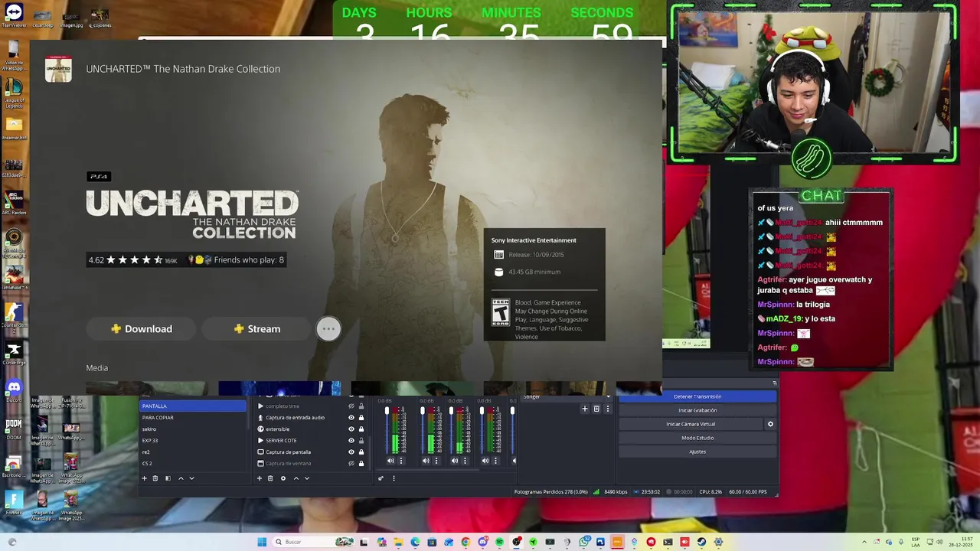Move scene down with arrow

pyautogui.click(x=191, y=478)
